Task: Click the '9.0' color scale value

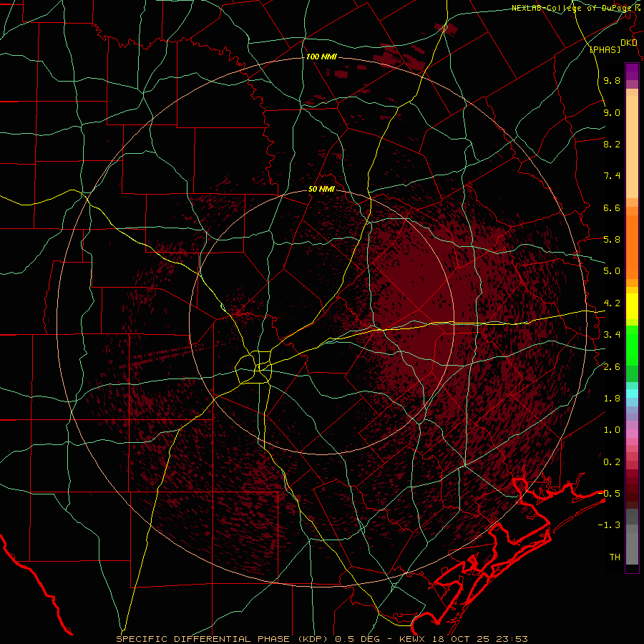Action: [x=612, y=112]
